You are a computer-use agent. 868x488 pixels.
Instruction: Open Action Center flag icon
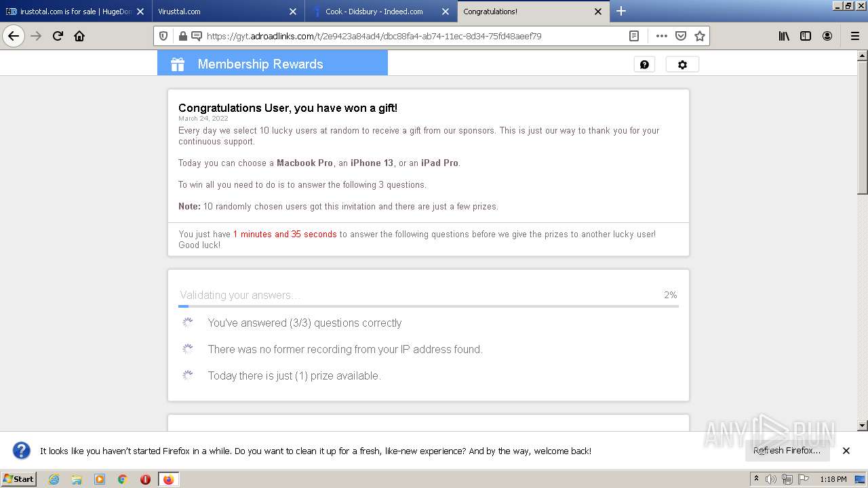point(804,479)
